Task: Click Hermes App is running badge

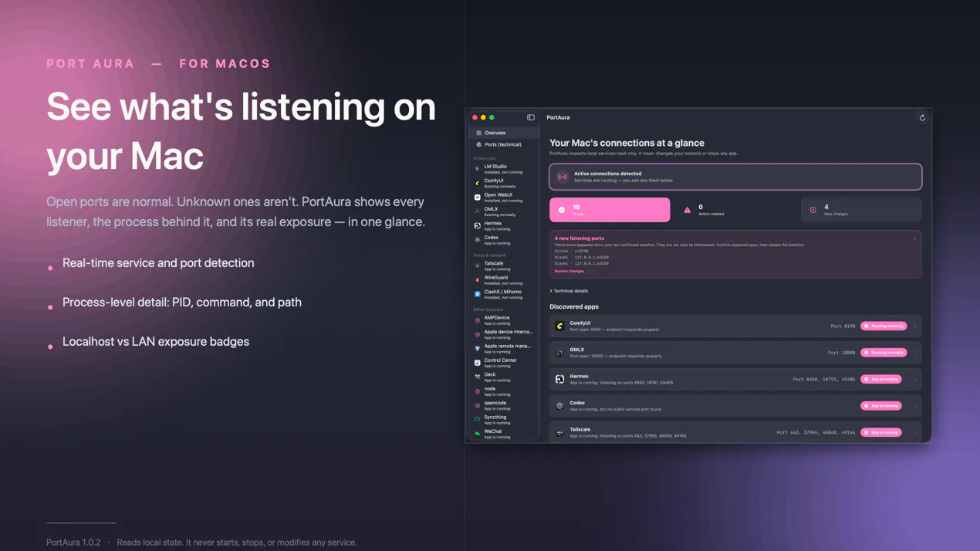Action: 881,380
